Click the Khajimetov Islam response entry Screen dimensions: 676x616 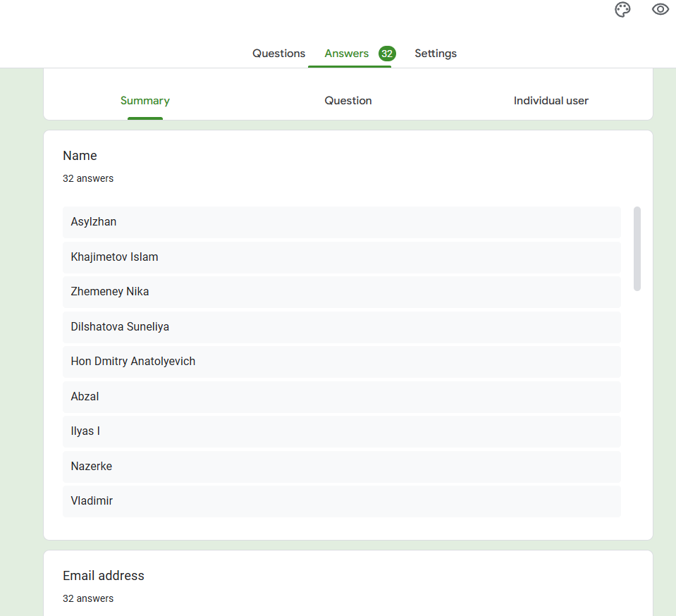(341, 257)
